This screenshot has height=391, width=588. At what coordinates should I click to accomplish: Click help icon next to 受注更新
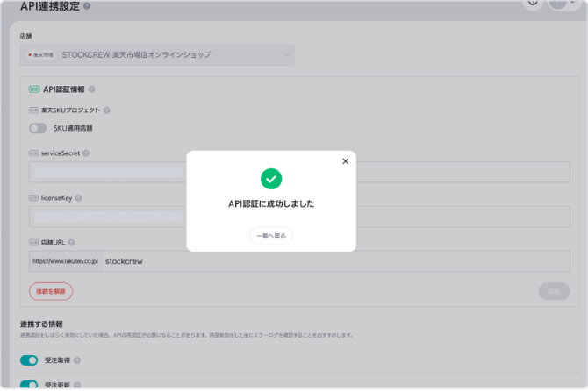click(x=77, y=384)
